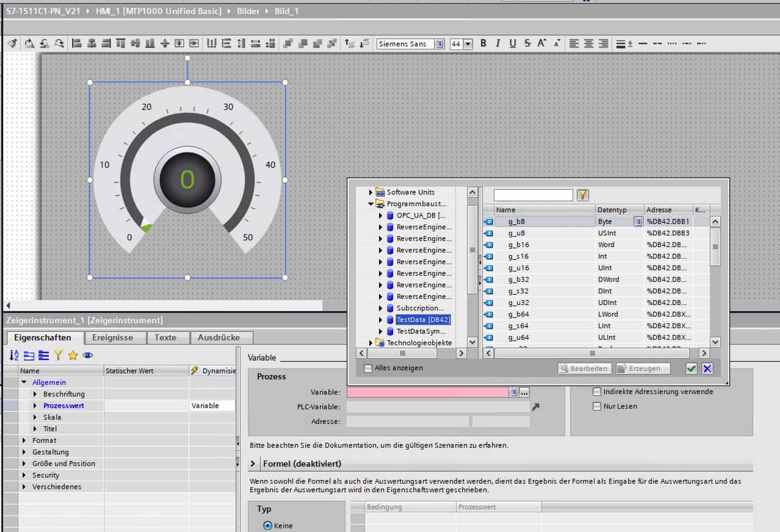Image resolution: width=780 pixels, height=532 pixels.
Task: Open the line width selector icon
Action: [x=624, y=43]
